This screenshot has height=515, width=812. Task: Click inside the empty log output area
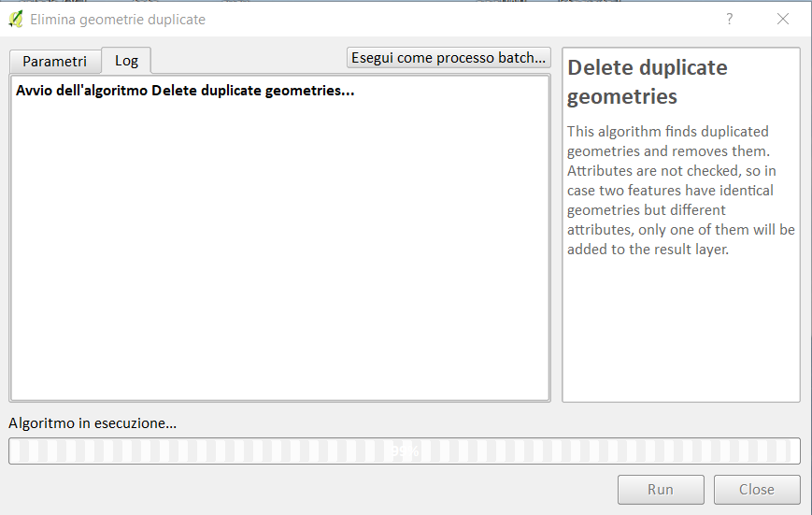(x=279, y=249)
